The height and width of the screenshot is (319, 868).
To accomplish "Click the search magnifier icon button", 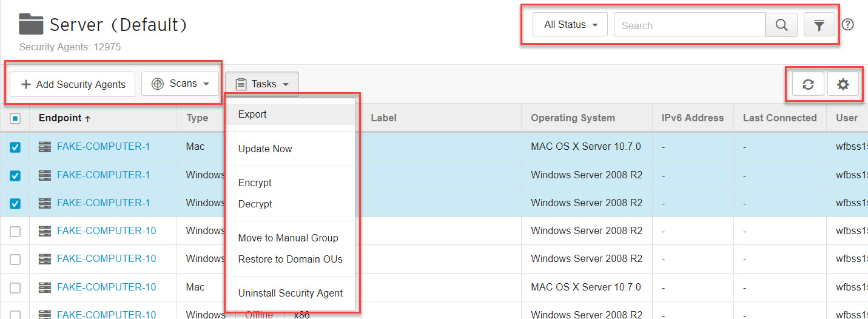I will click(781, 25).
